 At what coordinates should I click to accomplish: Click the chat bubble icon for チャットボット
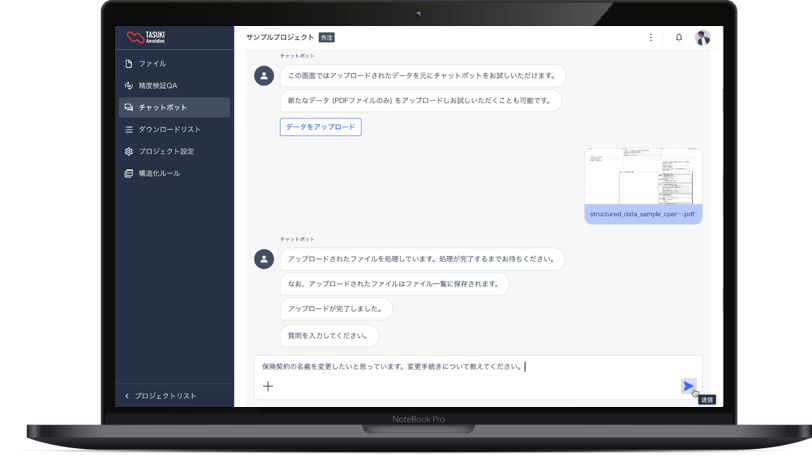(x=128, y=107)
